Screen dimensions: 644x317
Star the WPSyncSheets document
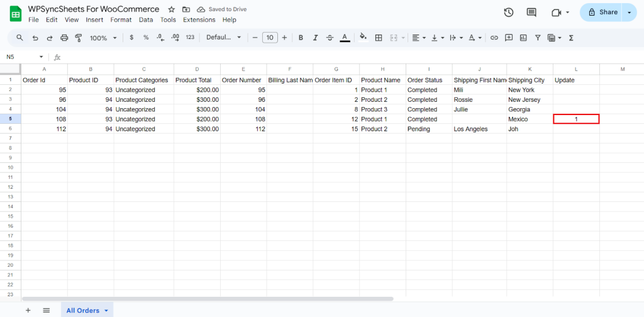[172, 9]
